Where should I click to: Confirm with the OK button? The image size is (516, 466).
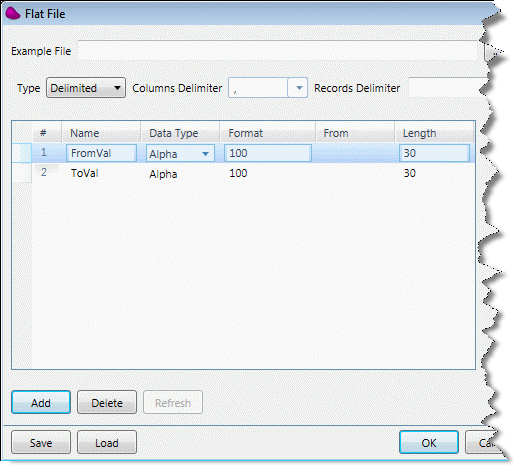[429, 442]
